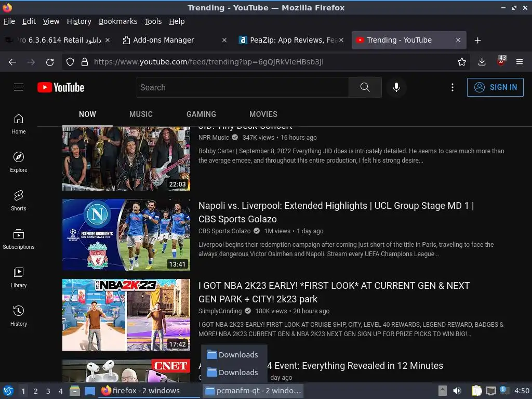Open Subscriptions in YouTube sidebar
The image size is (532, 399).
19,239
